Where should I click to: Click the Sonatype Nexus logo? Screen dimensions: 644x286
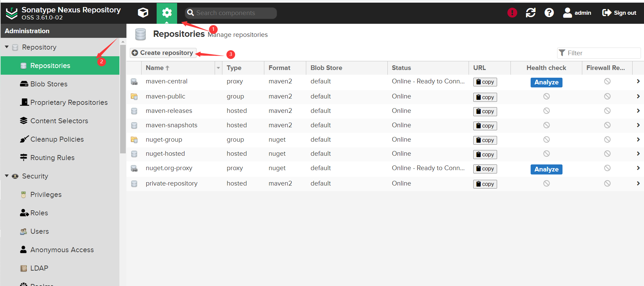click(12, 13)
